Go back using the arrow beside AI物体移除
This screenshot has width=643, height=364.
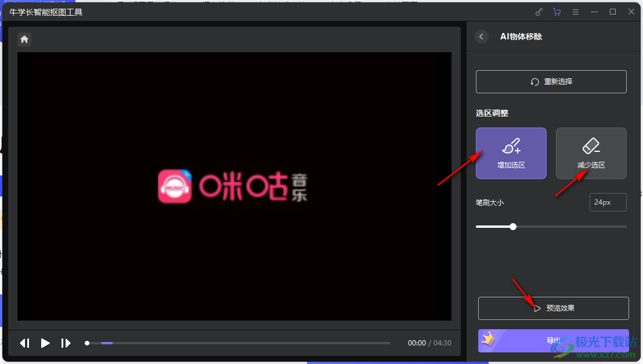[481, 37]
